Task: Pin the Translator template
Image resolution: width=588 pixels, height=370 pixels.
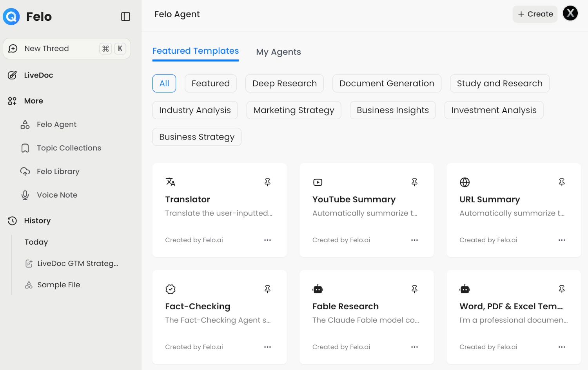Action: tap(268, 182)
